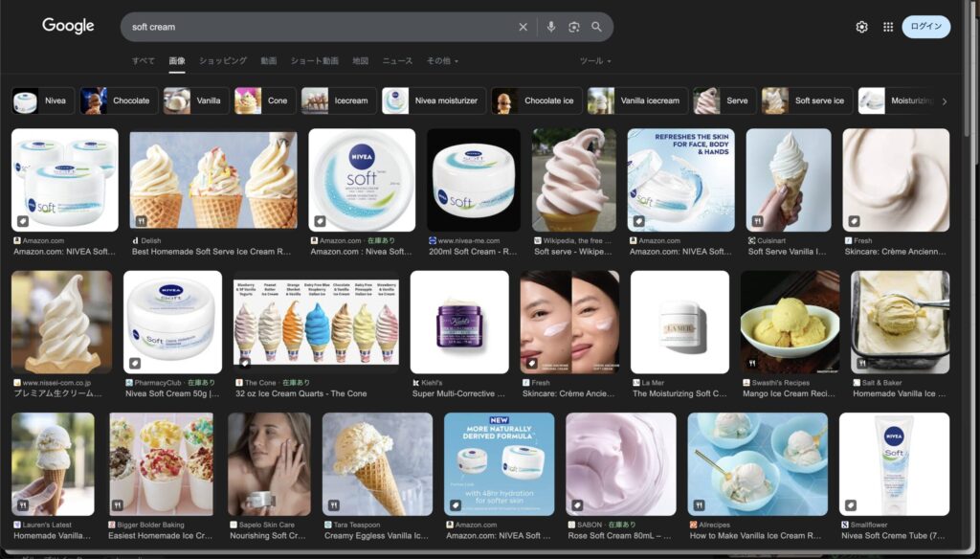Image resolution: width=980 pixels, height=559 pixels.
Task: Open Google Lens image search icon
Action: tap(574, 27)
